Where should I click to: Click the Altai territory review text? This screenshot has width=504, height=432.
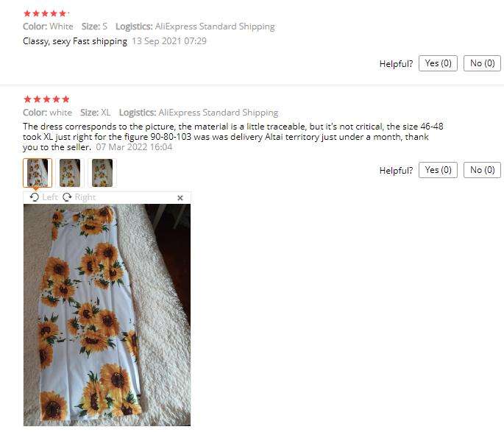click(x=233, y=137)
